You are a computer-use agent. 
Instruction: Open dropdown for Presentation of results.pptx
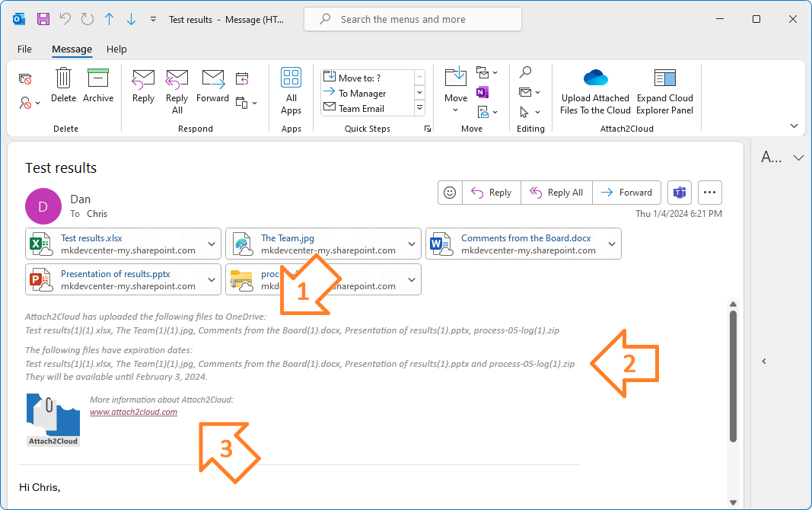coord(212,279)
